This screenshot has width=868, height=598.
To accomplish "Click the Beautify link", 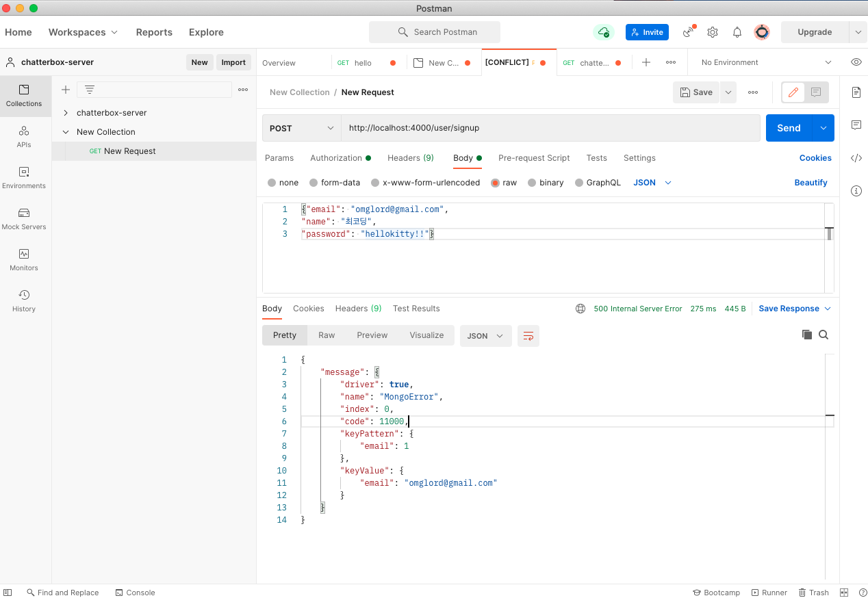I will pos(810,183).
